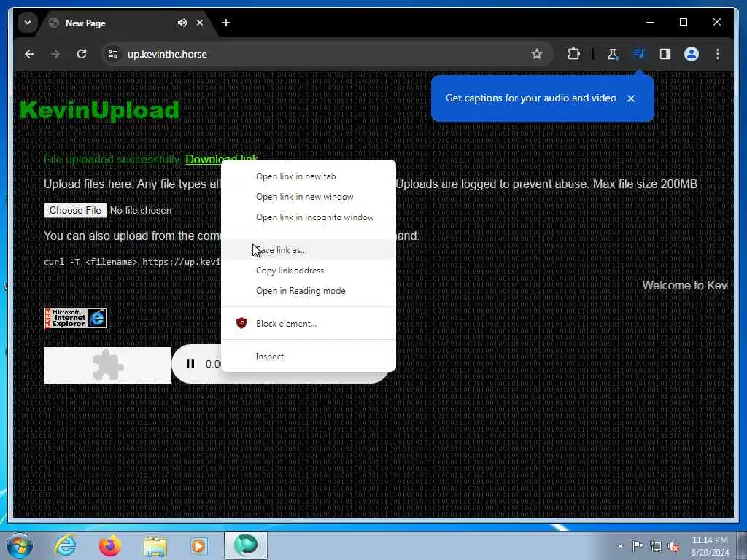The width and height of the screenshot is (747, 560).
Task: Dismiss the captions tooltip with X
Action: [x=631, y=98]
